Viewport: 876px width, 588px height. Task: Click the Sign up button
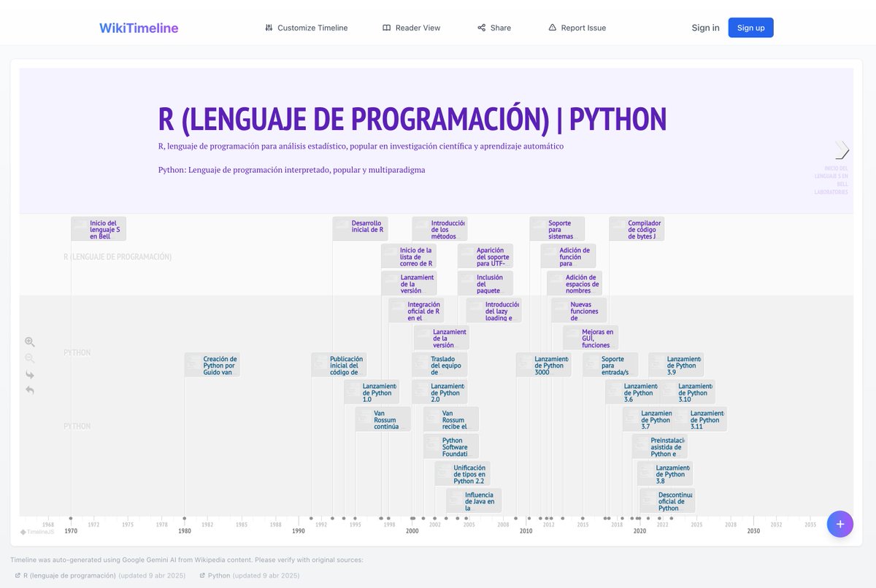pos(750,28)
